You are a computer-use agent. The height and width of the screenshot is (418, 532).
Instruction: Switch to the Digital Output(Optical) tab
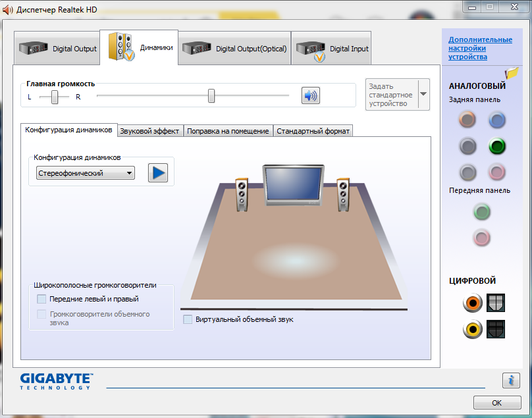[234, 48]
